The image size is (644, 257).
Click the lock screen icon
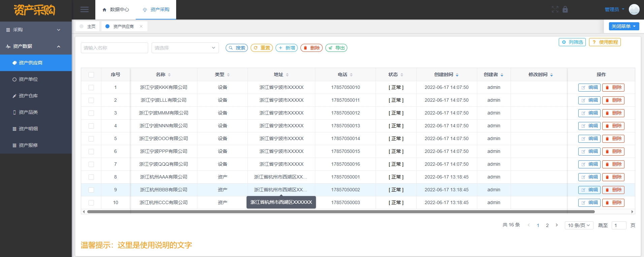pos(565,9)
